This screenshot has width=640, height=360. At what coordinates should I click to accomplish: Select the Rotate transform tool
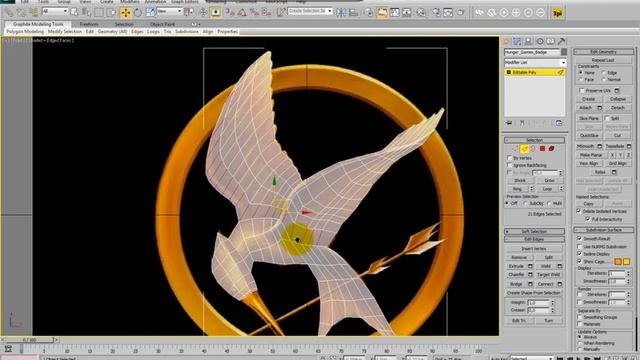138,13
